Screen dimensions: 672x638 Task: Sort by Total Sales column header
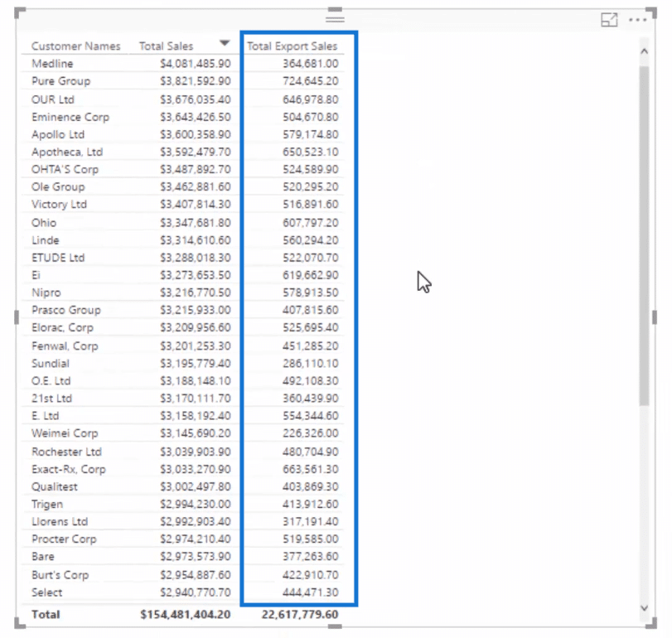(166, 46)
